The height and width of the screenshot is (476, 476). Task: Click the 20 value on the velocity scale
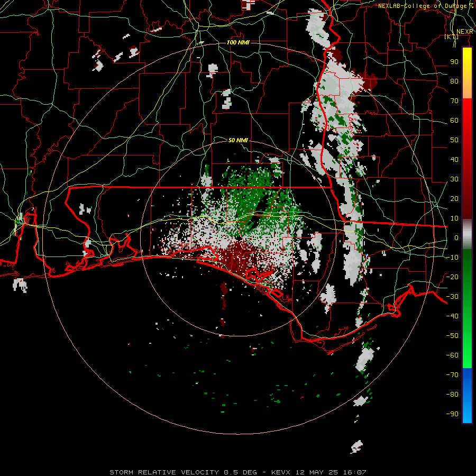point(454,198)
